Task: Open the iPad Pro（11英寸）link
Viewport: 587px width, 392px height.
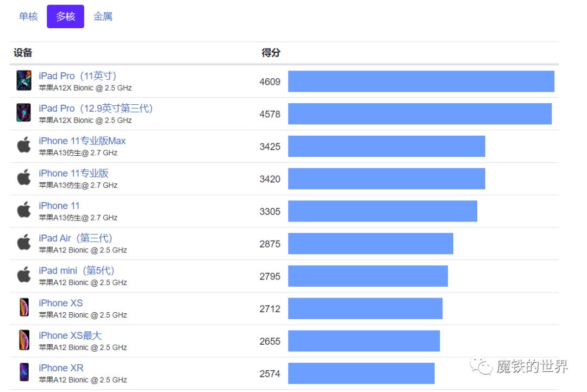Action: (x=78, y=76)
